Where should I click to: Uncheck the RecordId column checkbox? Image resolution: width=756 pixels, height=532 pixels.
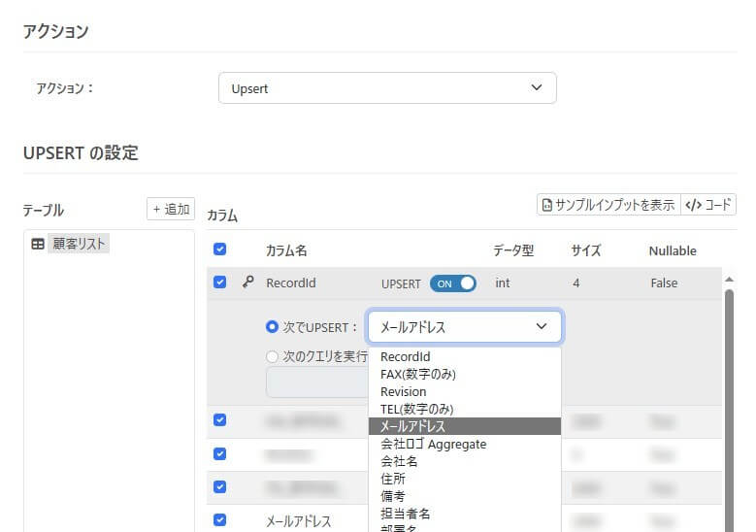tap(220, 283)
